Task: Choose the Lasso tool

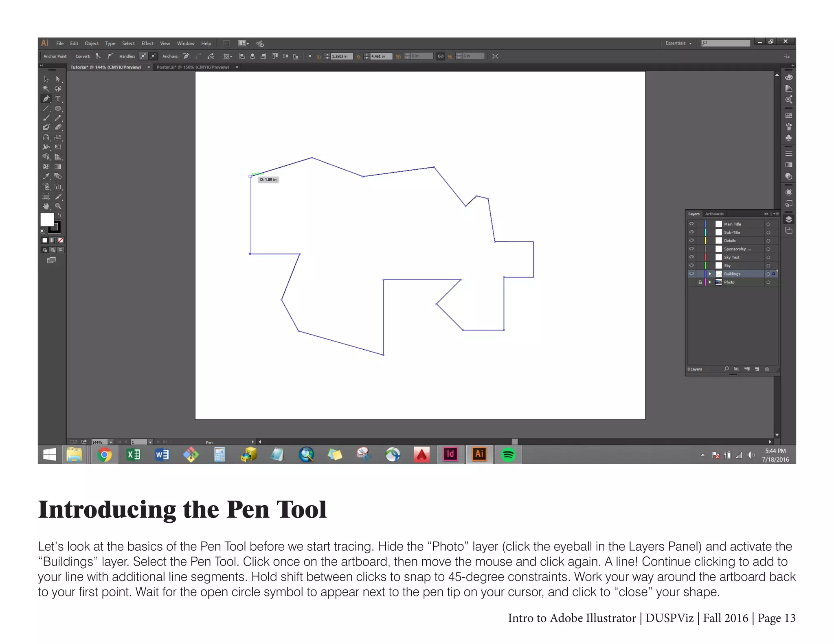Action: point(58,88)
